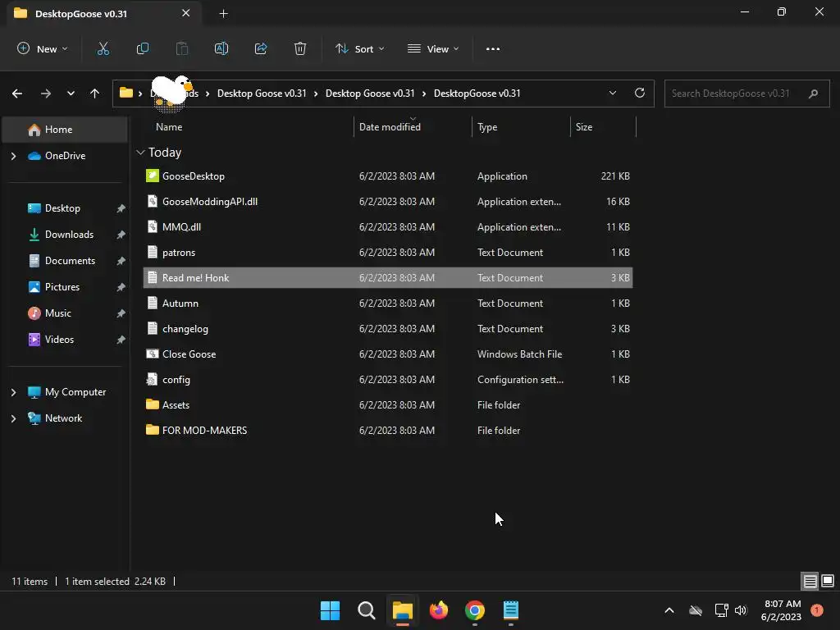Select the GooseModdingAPI.dll file
This screenshot has height=630, width=840.
pyautogui.click(x=388, y=202)
